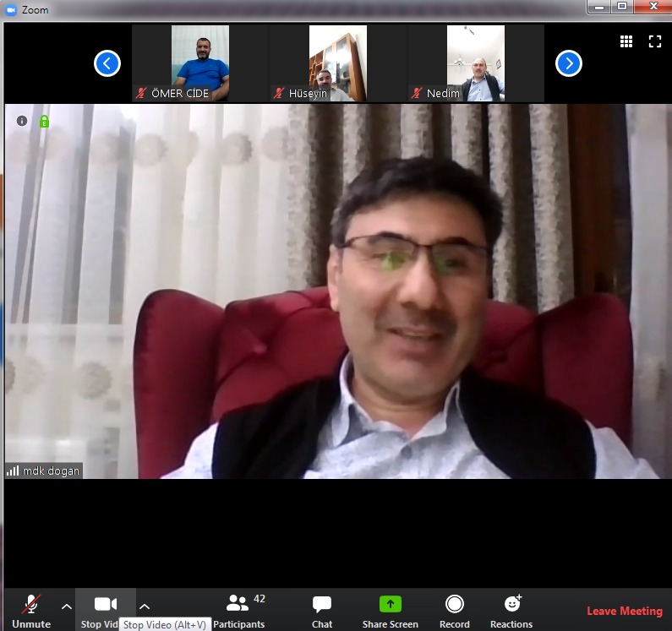
Task: Unmute the microphone
Action: pyautogui.click(x=31, y=610)
